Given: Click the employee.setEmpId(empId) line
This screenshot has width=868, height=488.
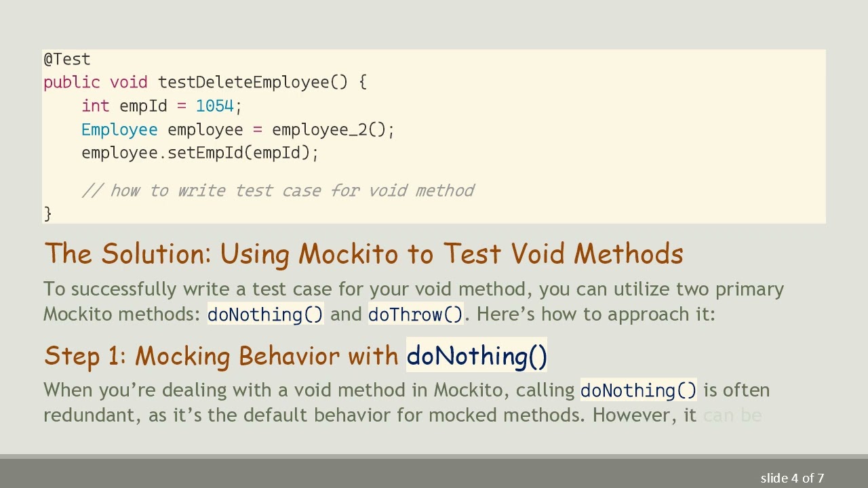Looking at the screenshot, I should 199,153.
